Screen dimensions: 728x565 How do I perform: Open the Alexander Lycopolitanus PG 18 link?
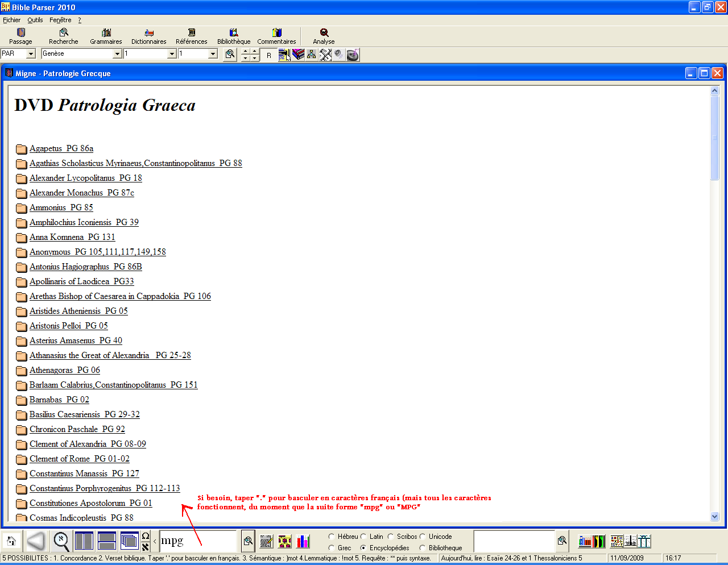[86, 178]
